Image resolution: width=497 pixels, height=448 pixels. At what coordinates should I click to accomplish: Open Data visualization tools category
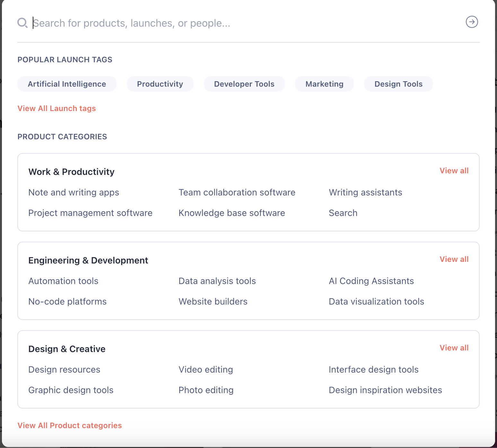[x=376, y=302]
